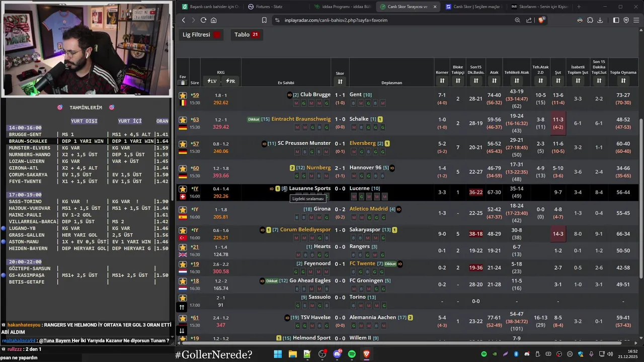644x362 pixels.
Task: Toggle favorite star for SC Preussen Munster match
Action: [183, 144]
